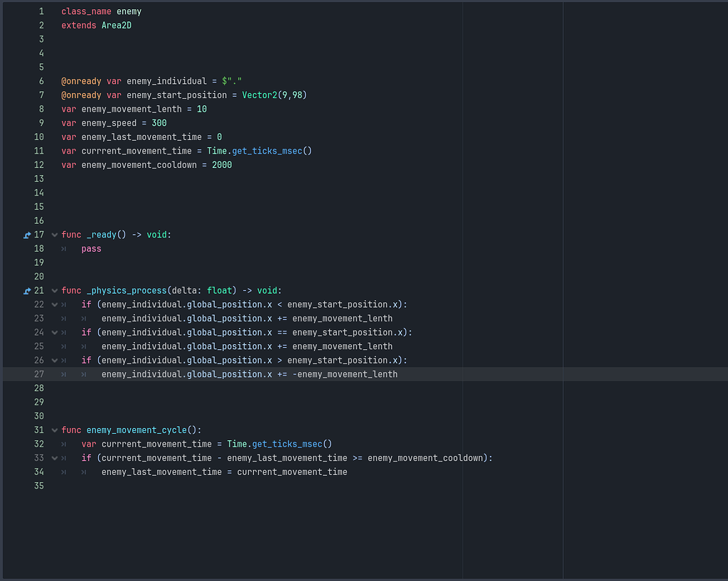Viewport: 728px width, 581px height.
Task: Click 'get_ticks_msec' on line 32
Action: coord(287,444)
